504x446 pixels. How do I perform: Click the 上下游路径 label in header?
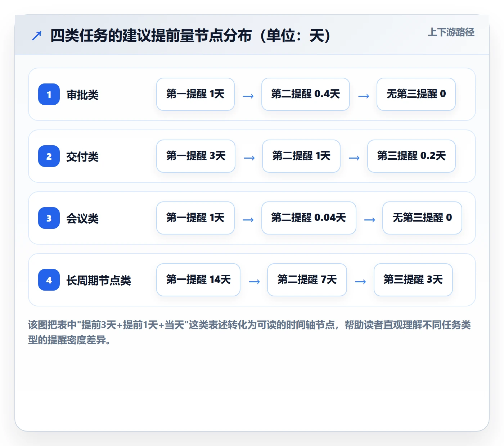[451, 32]
